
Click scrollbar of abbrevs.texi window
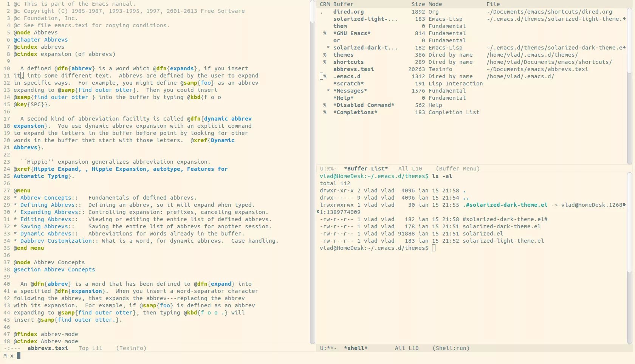tap(313, 172)
